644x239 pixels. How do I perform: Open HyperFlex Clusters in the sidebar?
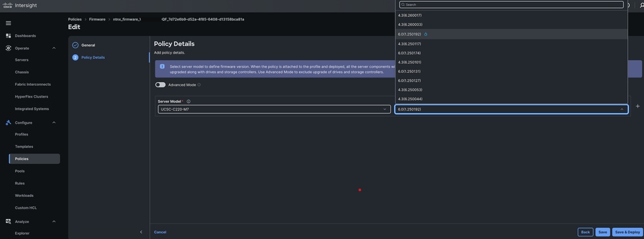tap(32, 97)
